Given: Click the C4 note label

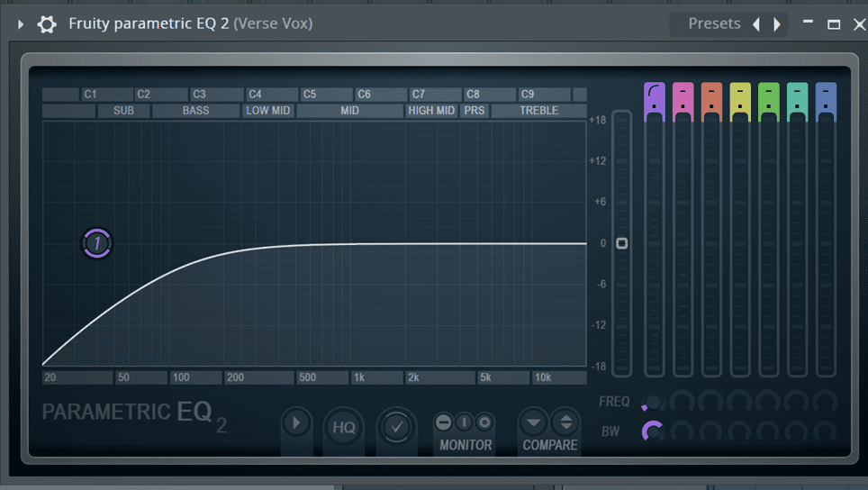Looking at the screenshot, I should tap(272, 95).
